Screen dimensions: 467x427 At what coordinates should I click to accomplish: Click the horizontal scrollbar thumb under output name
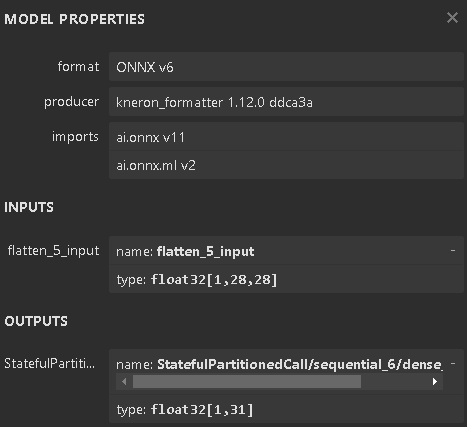tap(247, 382)
